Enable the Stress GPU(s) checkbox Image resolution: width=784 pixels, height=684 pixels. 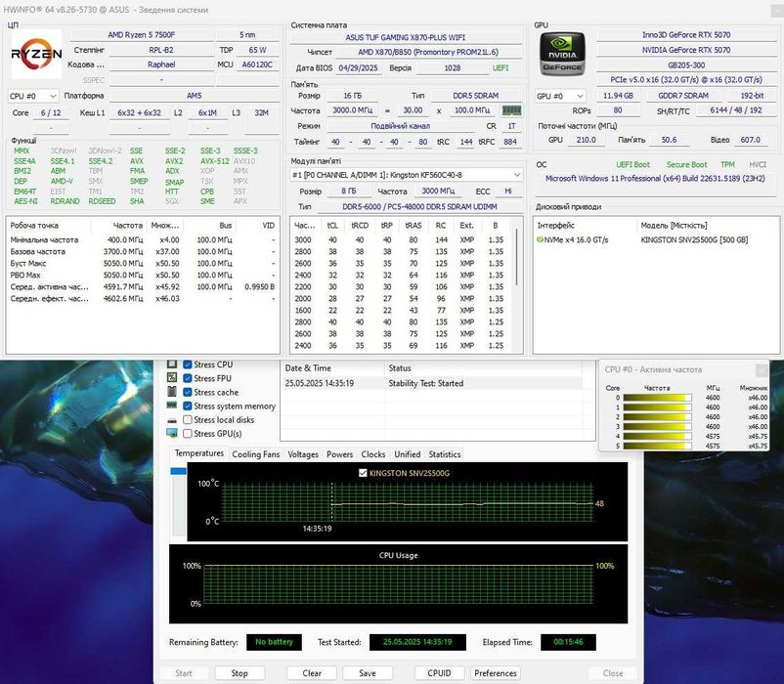[x=188, y=434]
